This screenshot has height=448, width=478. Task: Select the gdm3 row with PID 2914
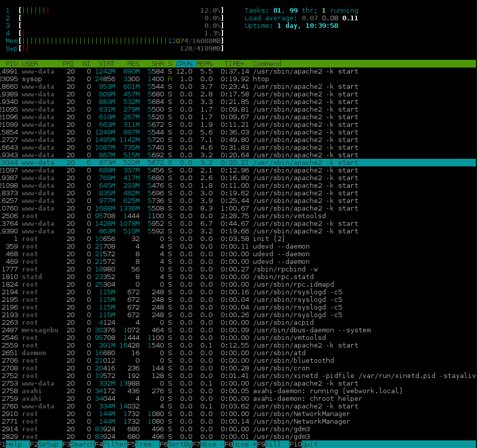pyautogui.click(x=238, y=429)
